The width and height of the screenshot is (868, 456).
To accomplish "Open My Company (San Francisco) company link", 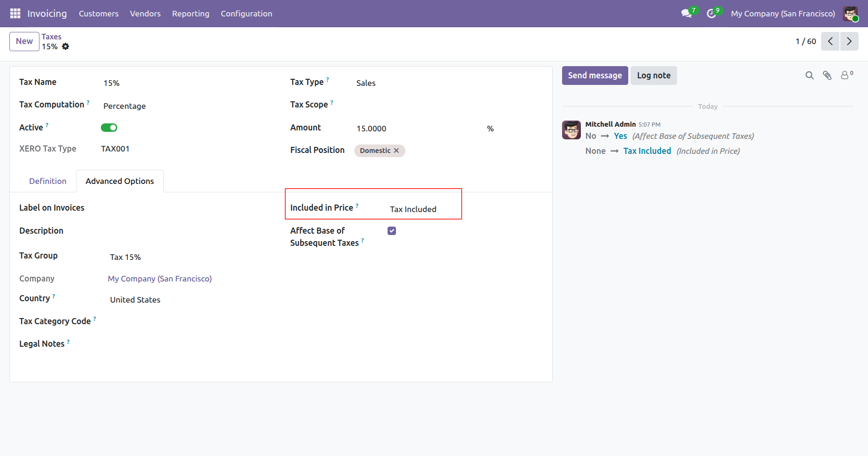I will 160,279.
